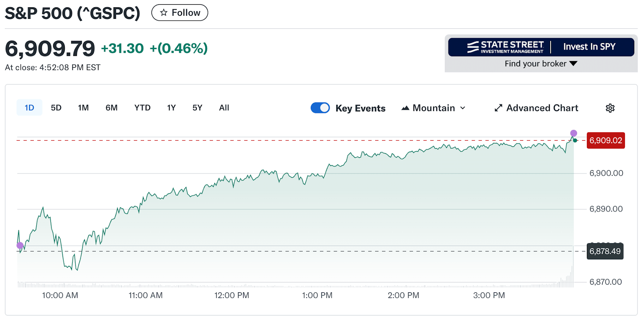Switch to the 5D time range
Screen dimensions: 644x316
56,108
